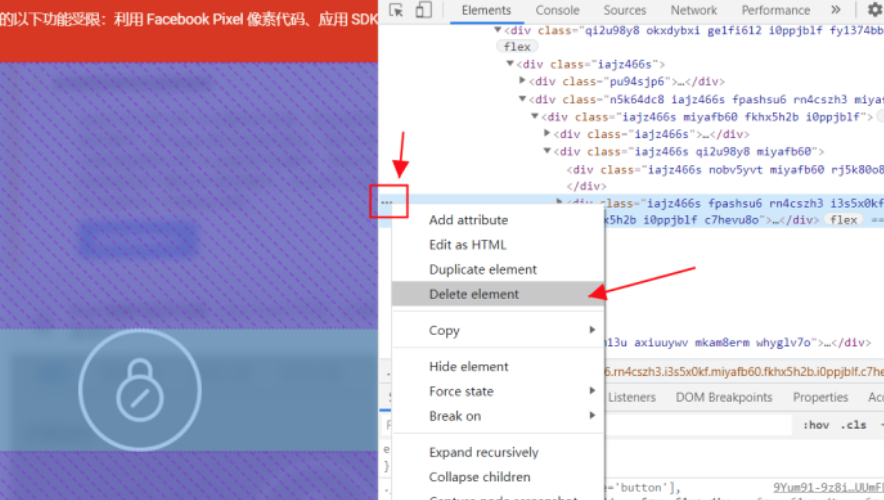Screen dimensions: 884x500
Task: Click the styles filter input field
Action: pos(700,425)
